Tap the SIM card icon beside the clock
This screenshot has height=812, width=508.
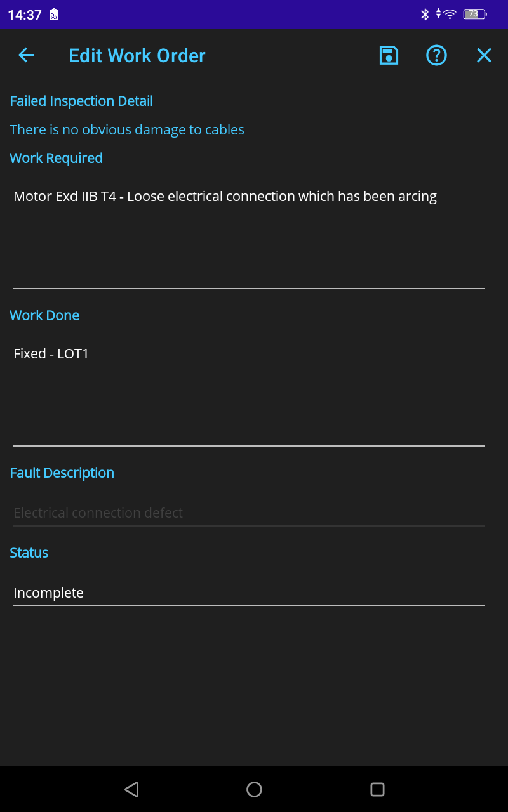(54, 15)
